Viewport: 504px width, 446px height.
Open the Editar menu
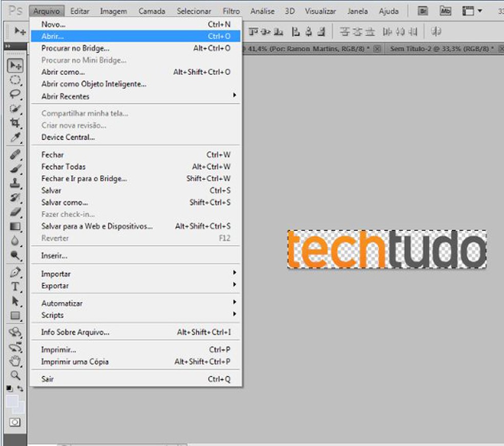[80, 11]
